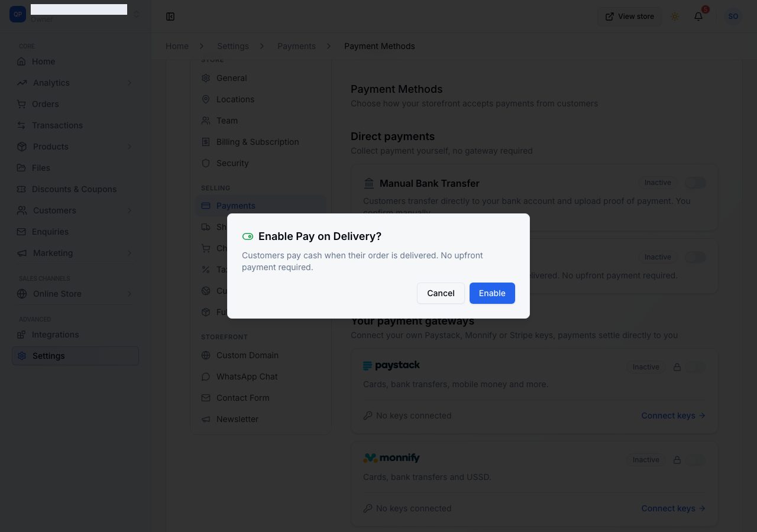Click the Paystack logo
757x532 pixels.
(x=392, y=365)
